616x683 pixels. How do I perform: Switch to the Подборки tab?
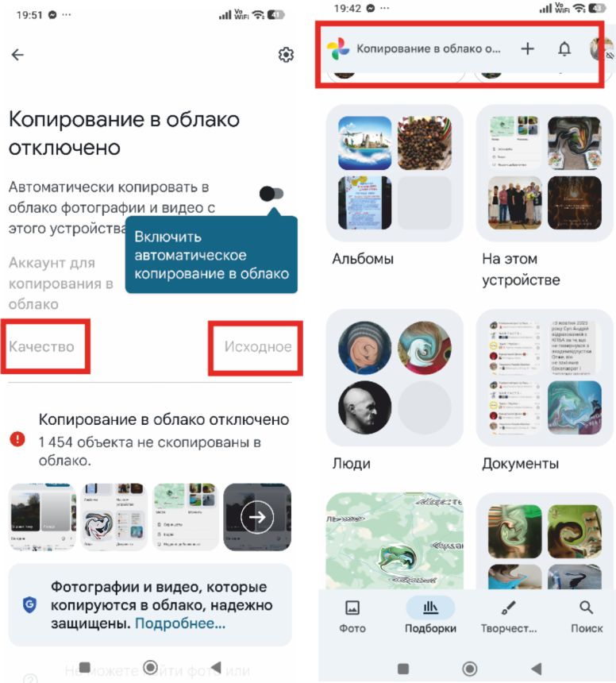(x=430, y=616)
